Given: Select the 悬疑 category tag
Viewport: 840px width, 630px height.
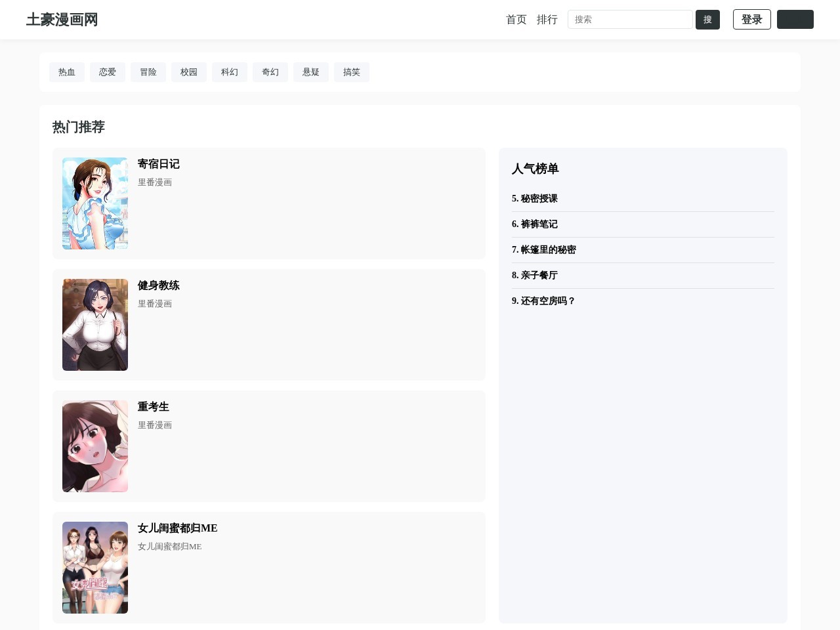Looking at the screenshot, I should point(311,72).
